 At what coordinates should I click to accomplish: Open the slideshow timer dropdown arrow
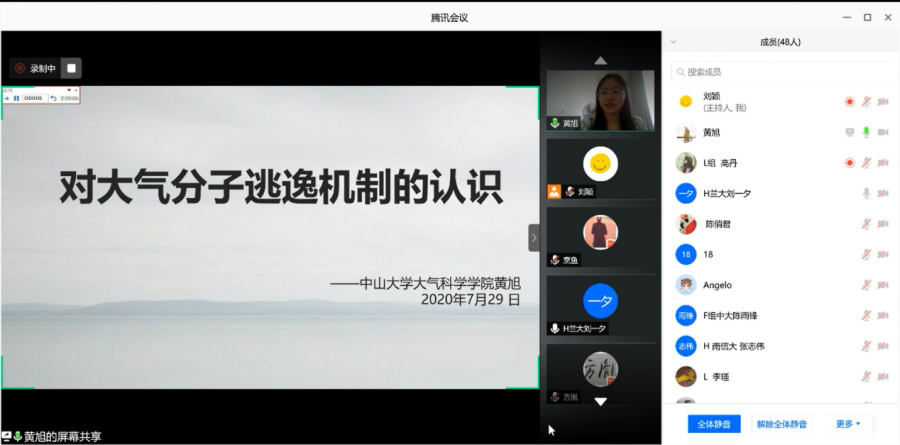[68, 91]
